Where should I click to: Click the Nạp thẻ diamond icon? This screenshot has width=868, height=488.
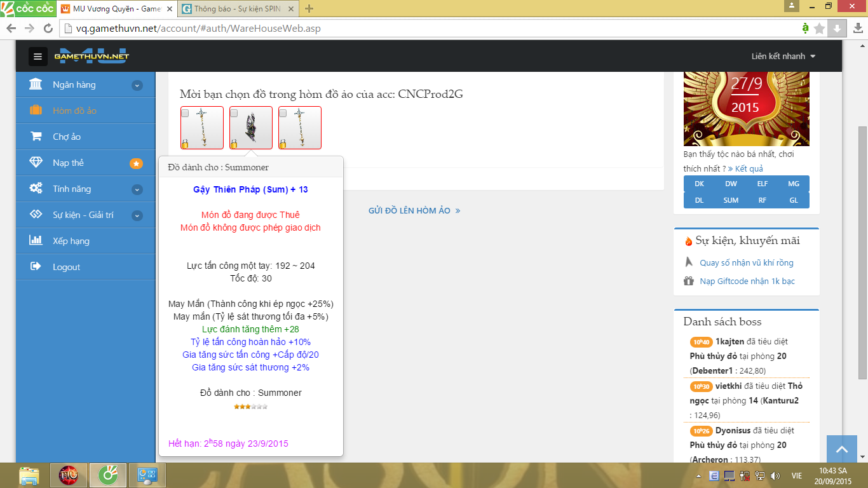36,163
